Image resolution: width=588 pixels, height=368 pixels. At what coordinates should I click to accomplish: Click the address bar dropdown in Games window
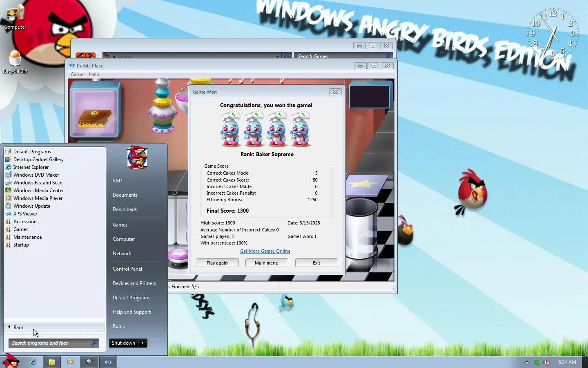click(x=278, y=56)
